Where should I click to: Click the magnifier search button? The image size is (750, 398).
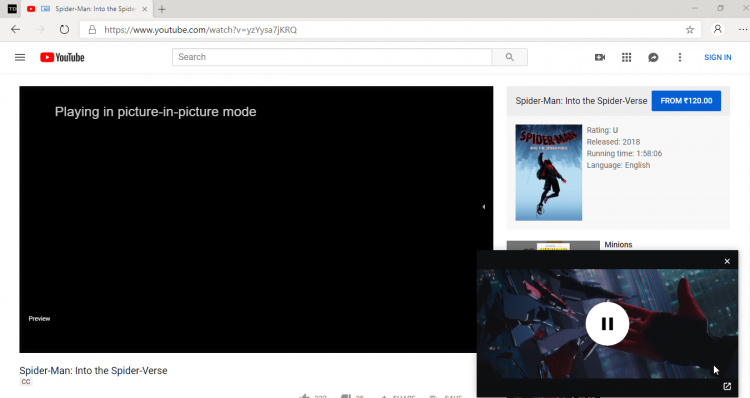[509, 57]
